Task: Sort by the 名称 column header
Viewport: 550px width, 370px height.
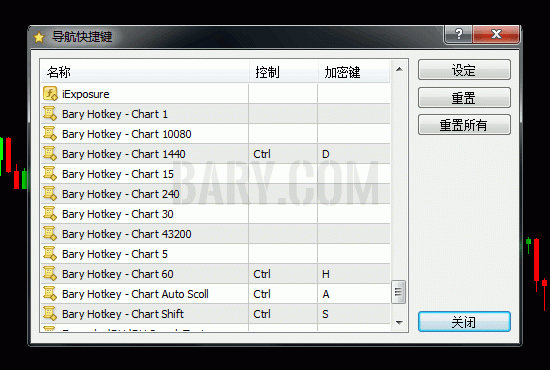Action: point(145,72)
